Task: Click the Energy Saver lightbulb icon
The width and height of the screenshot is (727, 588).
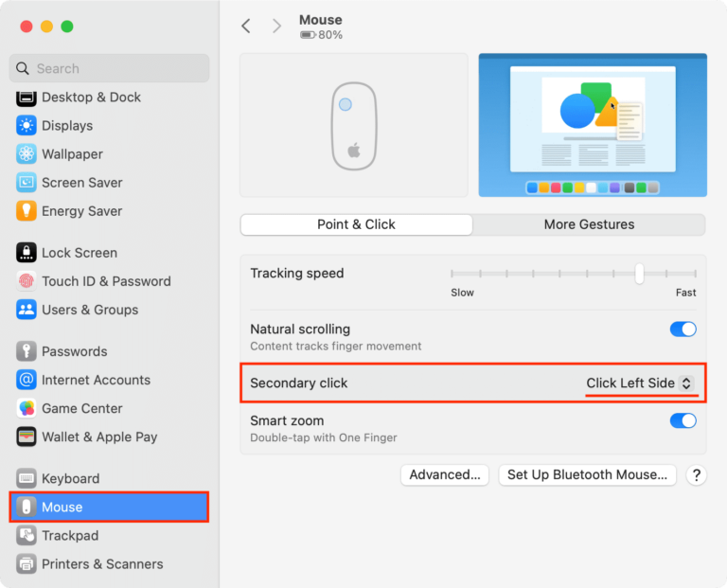Action: coord(27,211)
